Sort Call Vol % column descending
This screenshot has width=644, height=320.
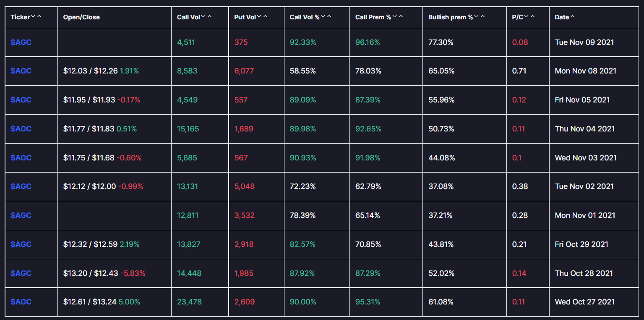[323, 17]
